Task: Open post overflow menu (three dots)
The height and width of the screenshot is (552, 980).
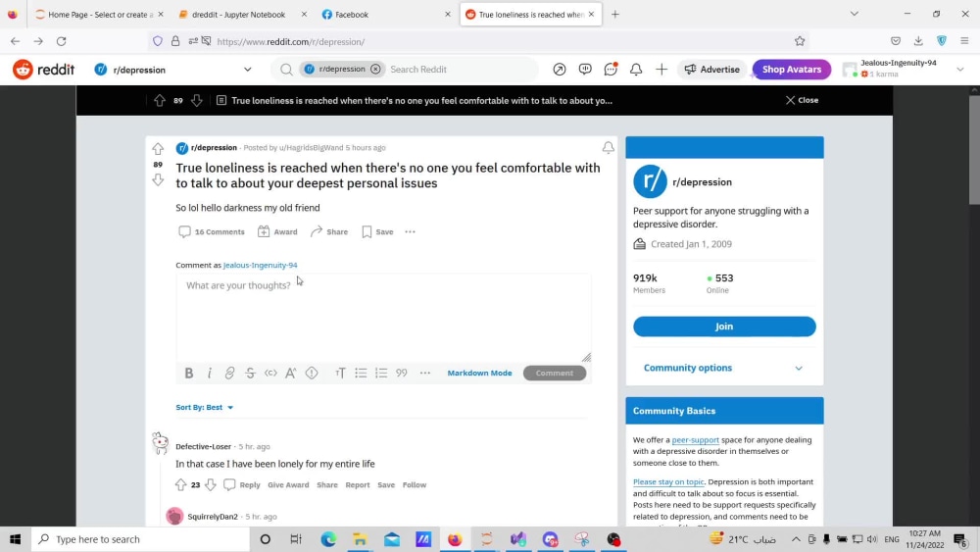Action: 410,232
